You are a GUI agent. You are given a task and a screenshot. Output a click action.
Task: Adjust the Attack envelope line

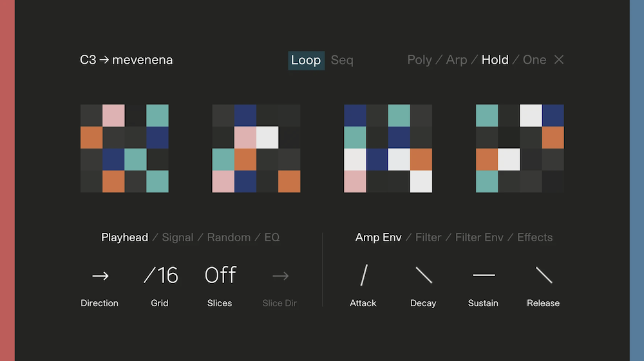coord(363,275)
